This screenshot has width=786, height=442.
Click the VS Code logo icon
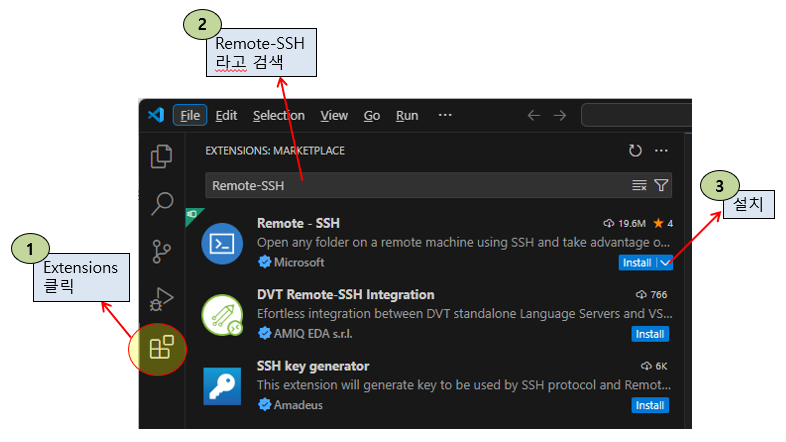pyautogui.click(x=156, y=115)
